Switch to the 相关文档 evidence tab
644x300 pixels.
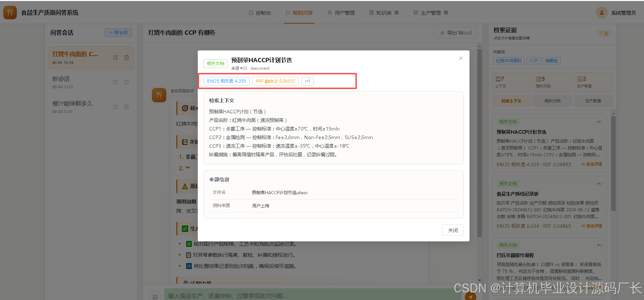(x=552, y=101)
